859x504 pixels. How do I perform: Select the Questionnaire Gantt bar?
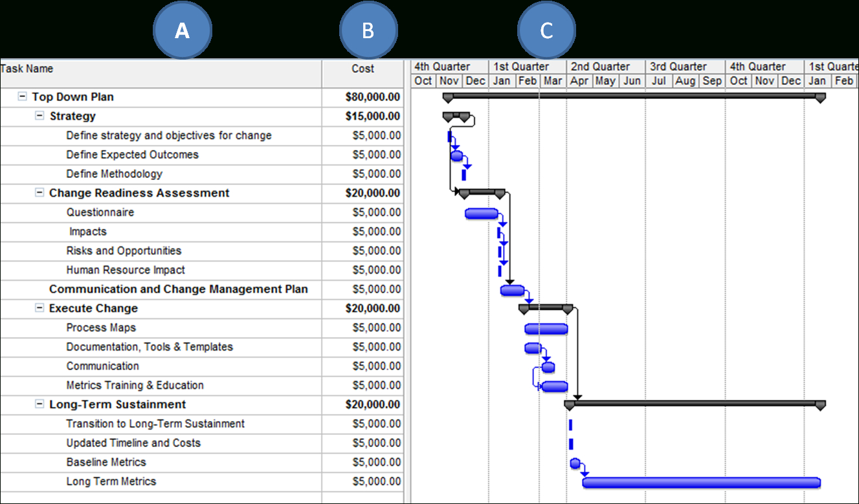click(482, 214)
